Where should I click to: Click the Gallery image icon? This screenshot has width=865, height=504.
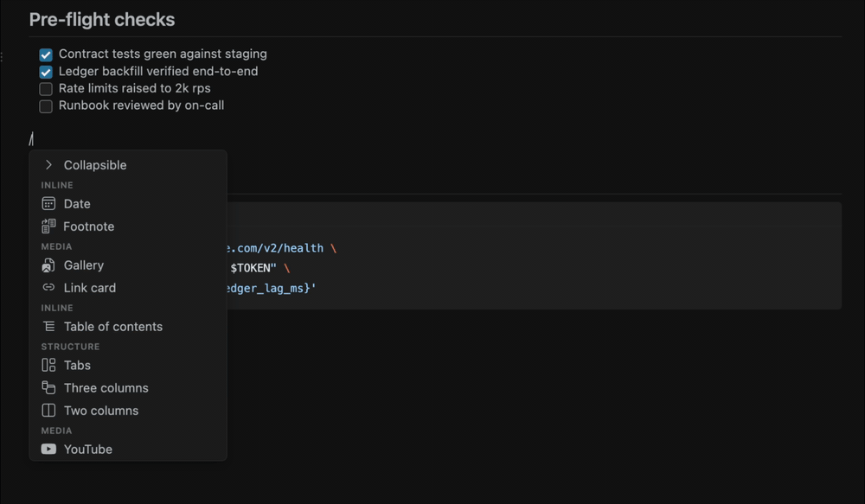pos(48,265)
